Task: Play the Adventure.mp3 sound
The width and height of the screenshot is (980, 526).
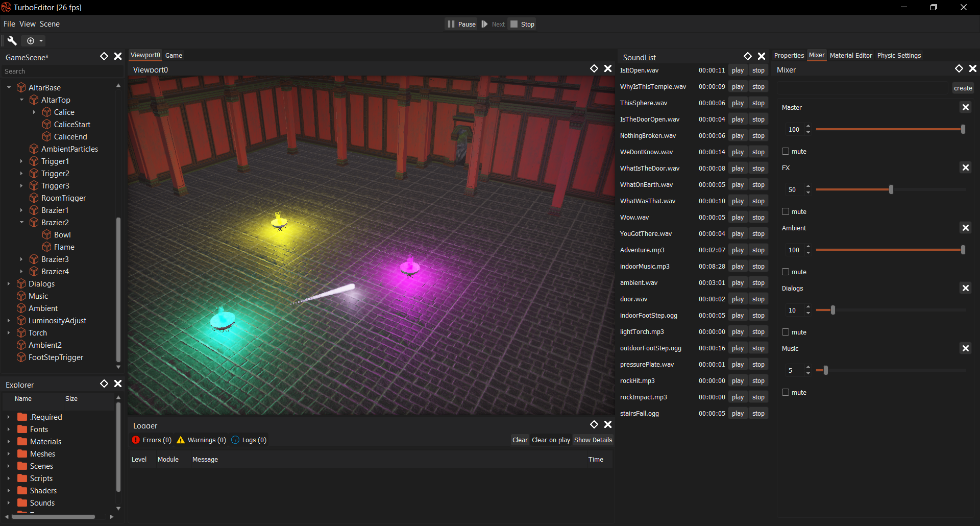Action: pos(738,250)
